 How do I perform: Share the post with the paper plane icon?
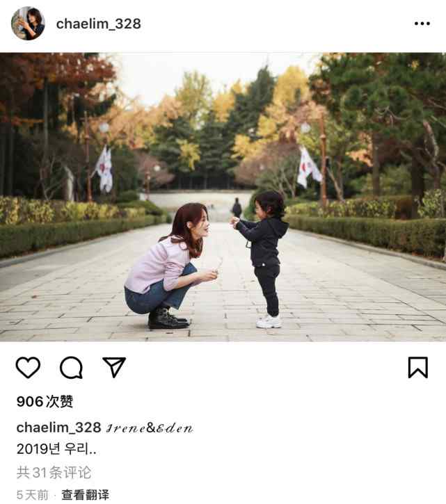tap(114, 367)
